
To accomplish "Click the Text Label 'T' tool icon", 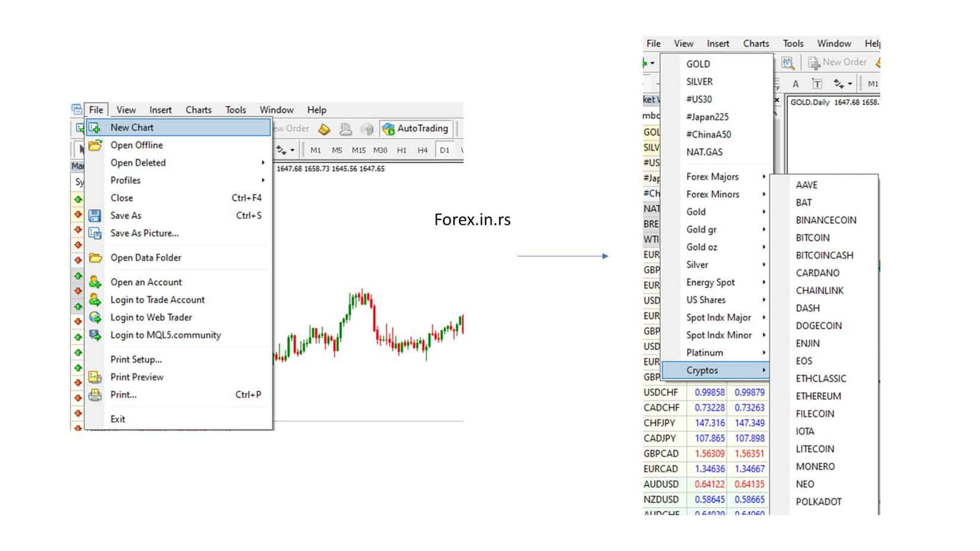I will coord(817,84).
